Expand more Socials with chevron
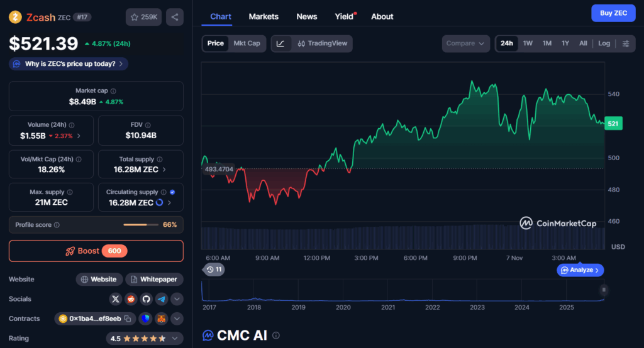Image resolution: width=644 pixels, height=348 pixels. pos(177,299)
